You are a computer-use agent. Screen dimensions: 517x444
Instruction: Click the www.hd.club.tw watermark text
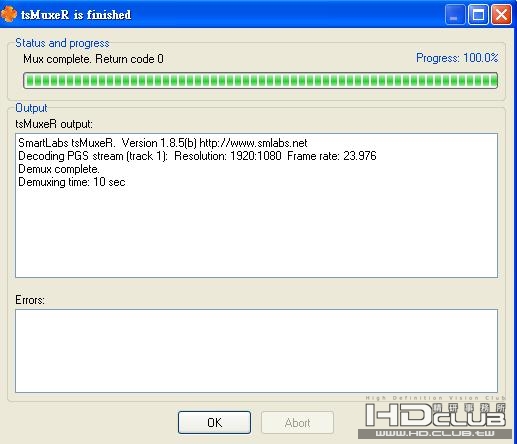(435, 434)
